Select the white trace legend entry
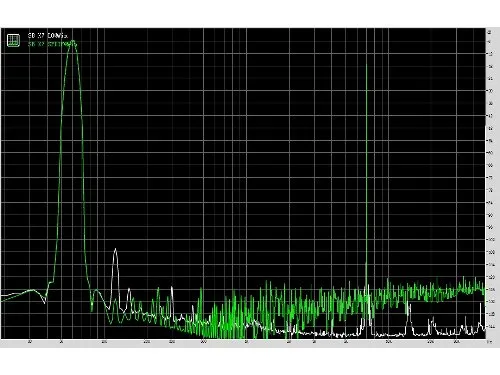 coord(48,35)
